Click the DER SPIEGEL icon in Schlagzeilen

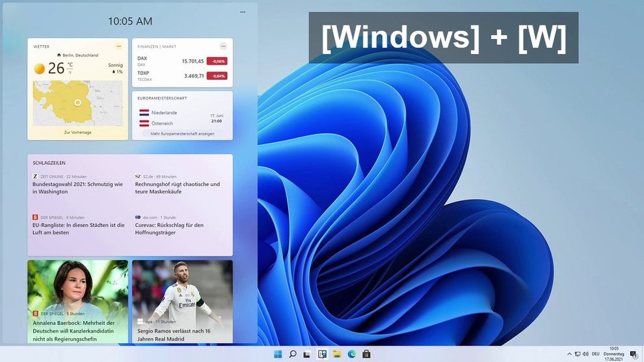(35, 217)
